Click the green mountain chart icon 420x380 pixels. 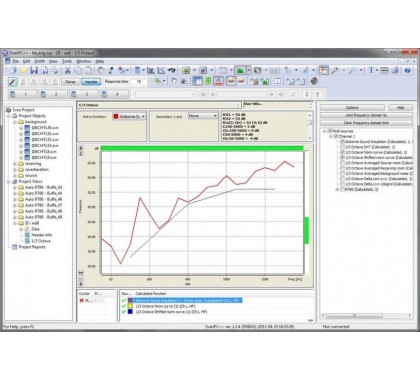click(240, 70)
